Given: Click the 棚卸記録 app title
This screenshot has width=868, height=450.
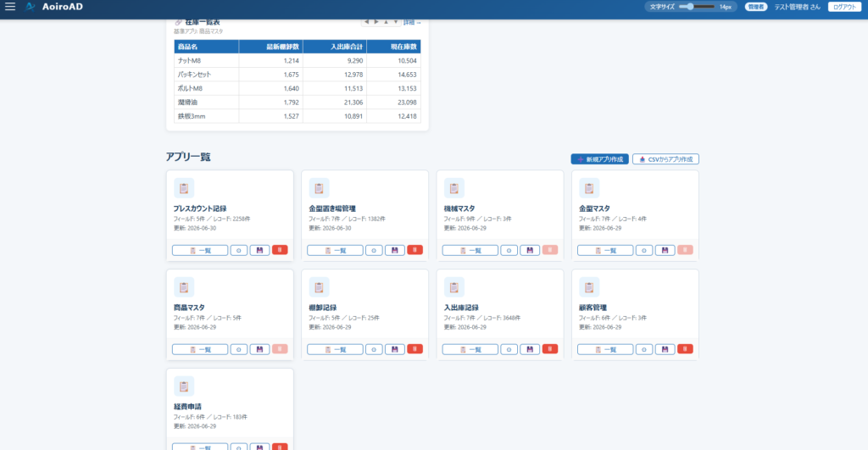Looking at the screenshot, I should (323, 307).
